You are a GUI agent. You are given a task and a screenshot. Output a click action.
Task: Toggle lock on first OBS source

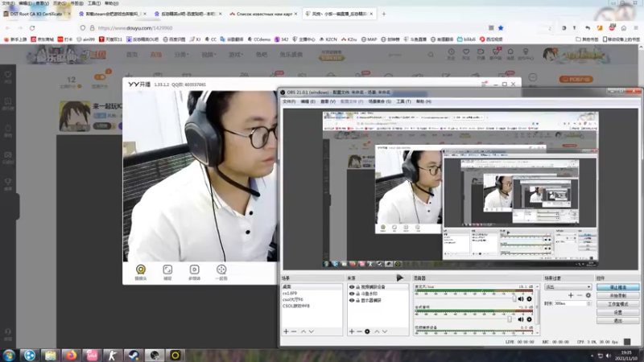tap(357, 287)
